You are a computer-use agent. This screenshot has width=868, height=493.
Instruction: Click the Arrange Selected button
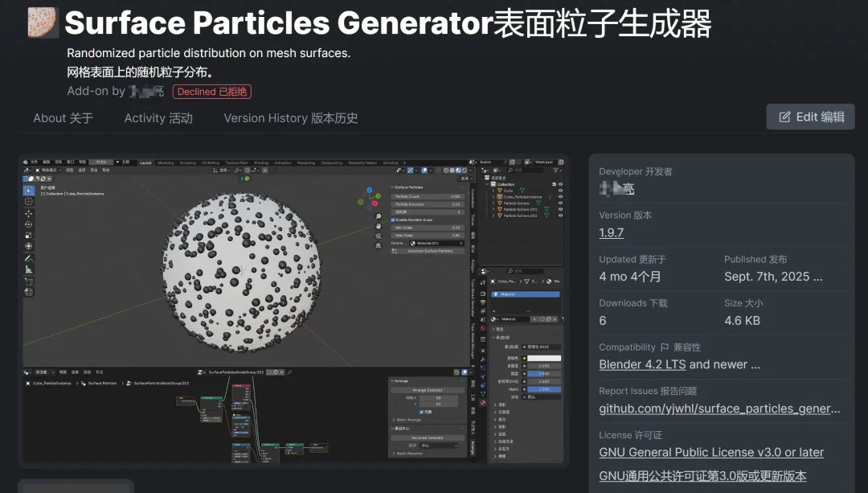point(428,390)
